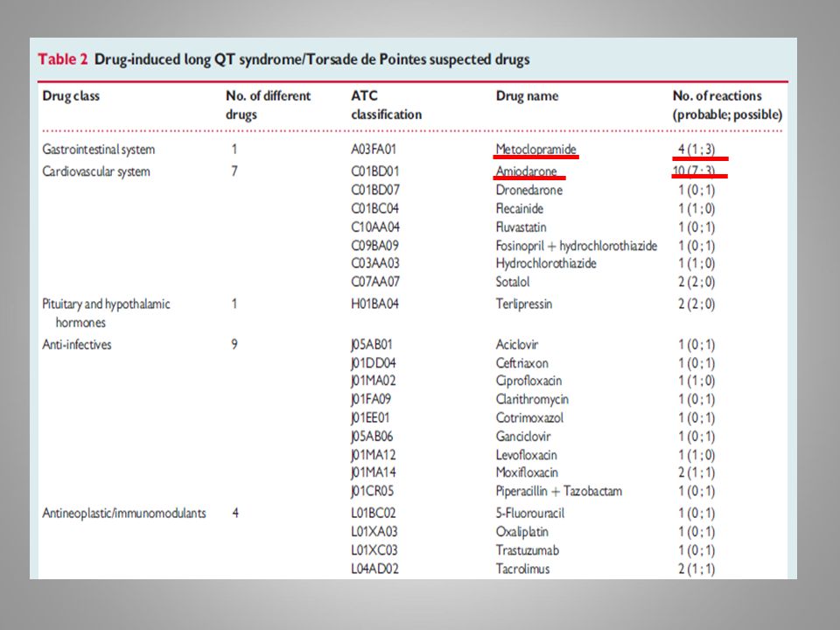Select the drug name 'Clarithromycin'
The width and height of the screenshot is (840, 630).
point(531,399)
